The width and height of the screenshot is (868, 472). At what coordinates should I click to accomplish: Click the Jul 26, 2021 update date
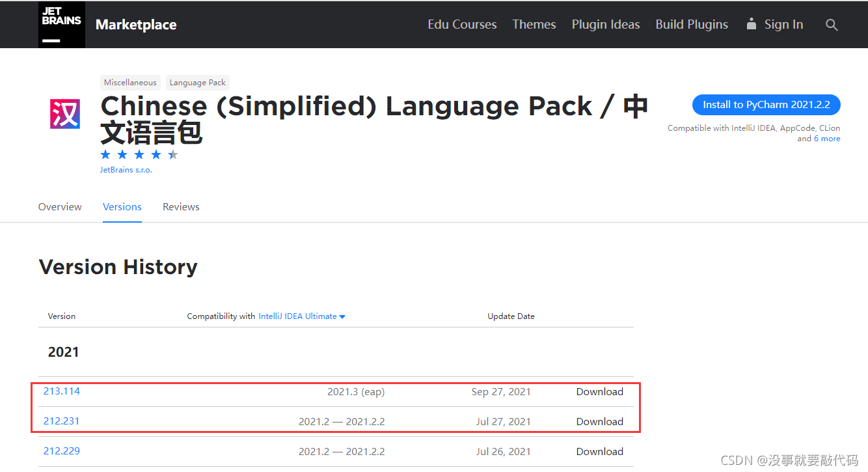point(504,452)
